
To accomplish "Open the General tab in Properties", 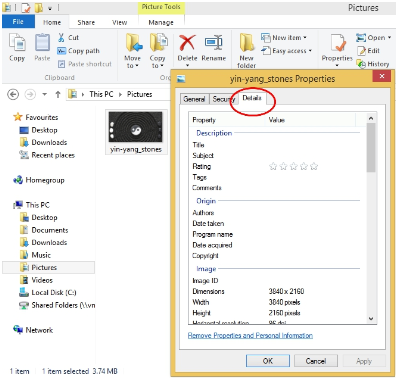I will pyautogui.click(x=194, y=99).
